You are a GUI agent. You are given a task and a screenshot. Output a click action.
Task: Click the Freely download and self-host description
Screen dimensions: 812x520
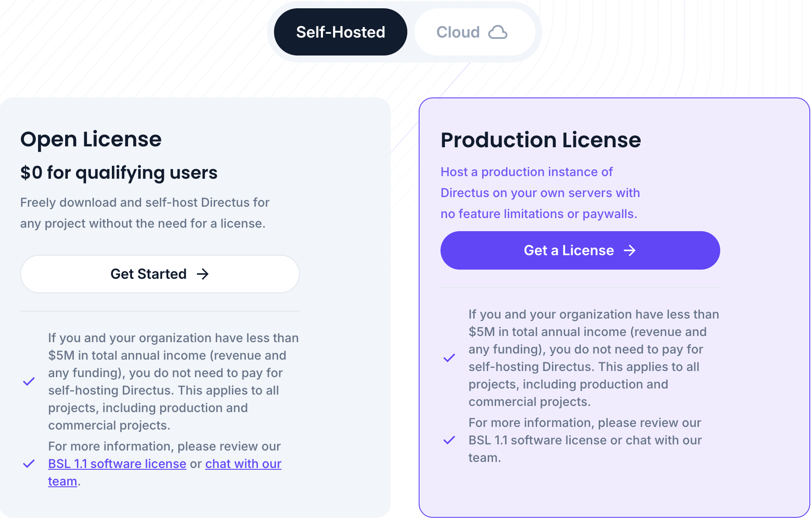click(x=145, y=213)
